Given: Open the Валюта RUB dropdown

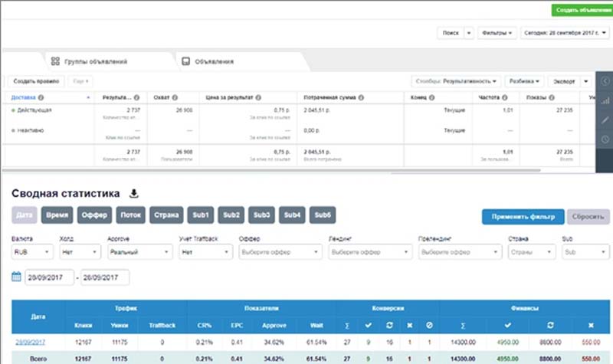Looking at the screenshot, I should coord(32,252).
